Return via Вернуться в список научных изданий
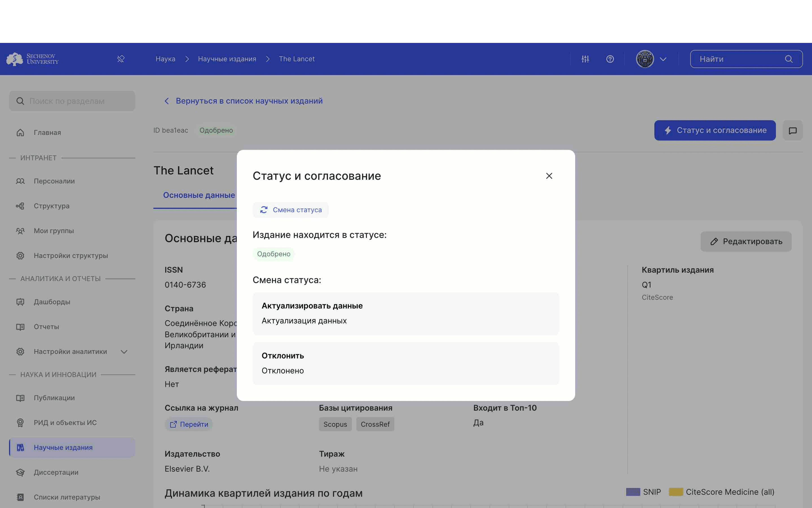 coord(243,101)
